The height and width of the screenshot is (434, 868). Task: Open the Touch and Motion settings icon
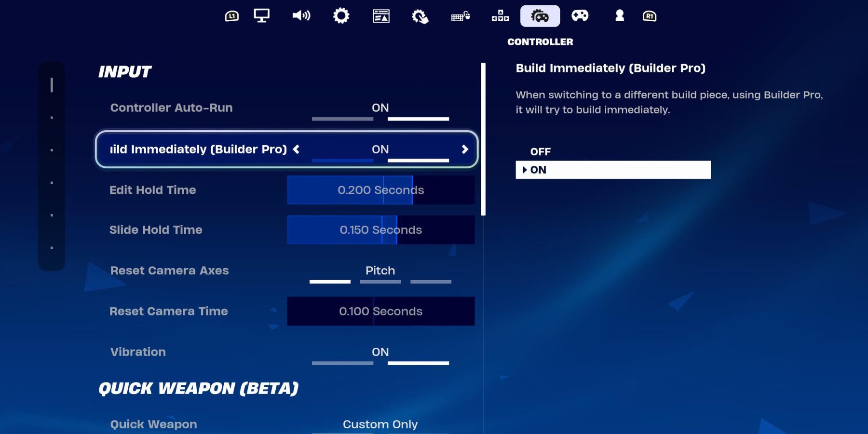click(420, 16)
